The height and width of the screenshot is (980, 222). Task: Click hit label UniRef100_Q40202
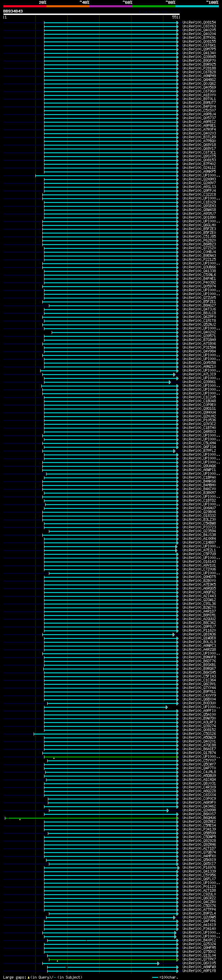[x=199, y=332]
